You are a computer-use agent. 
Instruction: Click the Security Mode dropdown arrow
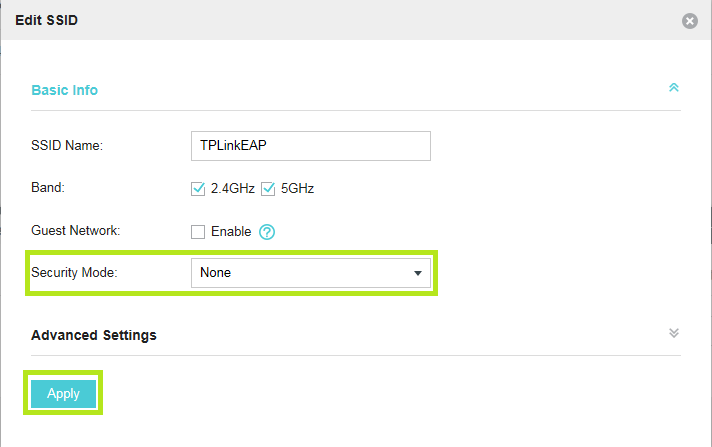pyautogui.click(x=417, y=273)
